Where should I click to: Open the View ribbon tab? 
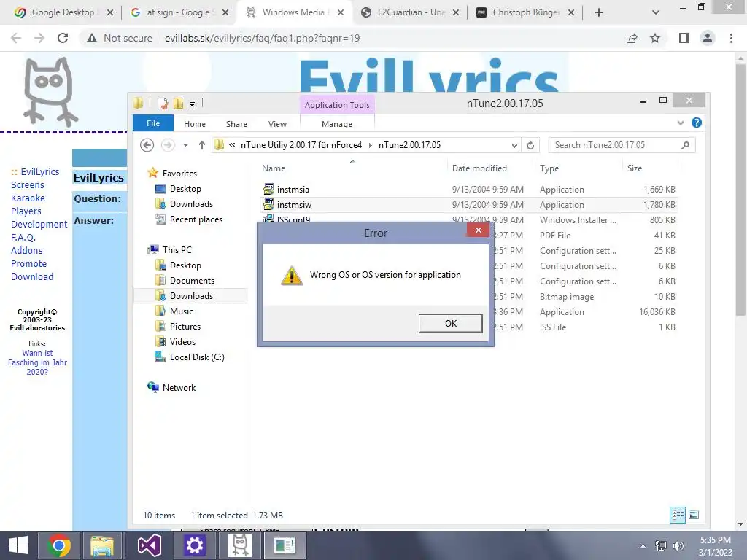(x=277, y=124)
